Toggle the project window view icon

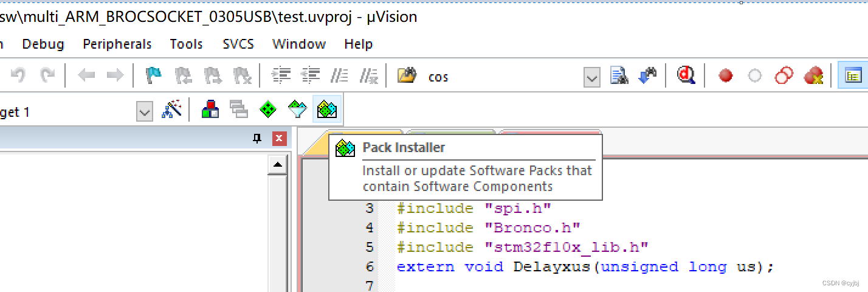coord(853,76)
